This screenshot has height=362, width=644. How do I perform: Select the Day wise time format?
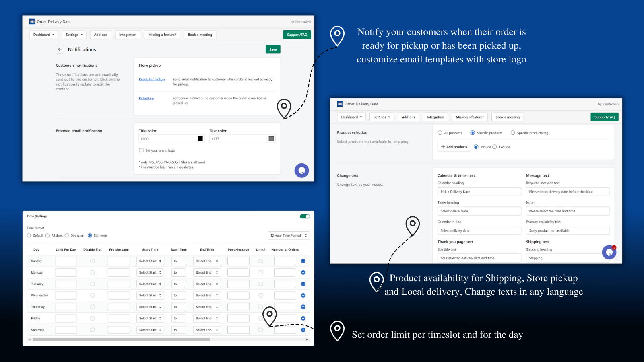pyautogui.click(x=67, y=236)
